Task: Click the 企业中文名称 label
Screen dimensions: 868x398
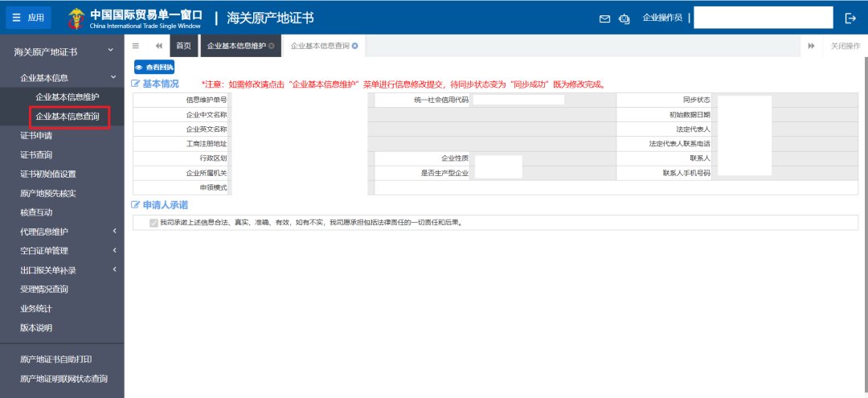Action: pos(207,115)
